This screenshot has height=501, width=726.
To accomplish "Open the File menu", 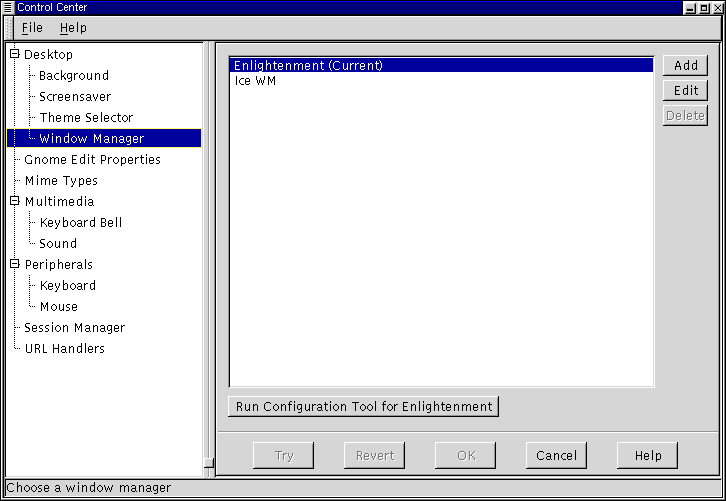I will (x=32, y=28).
